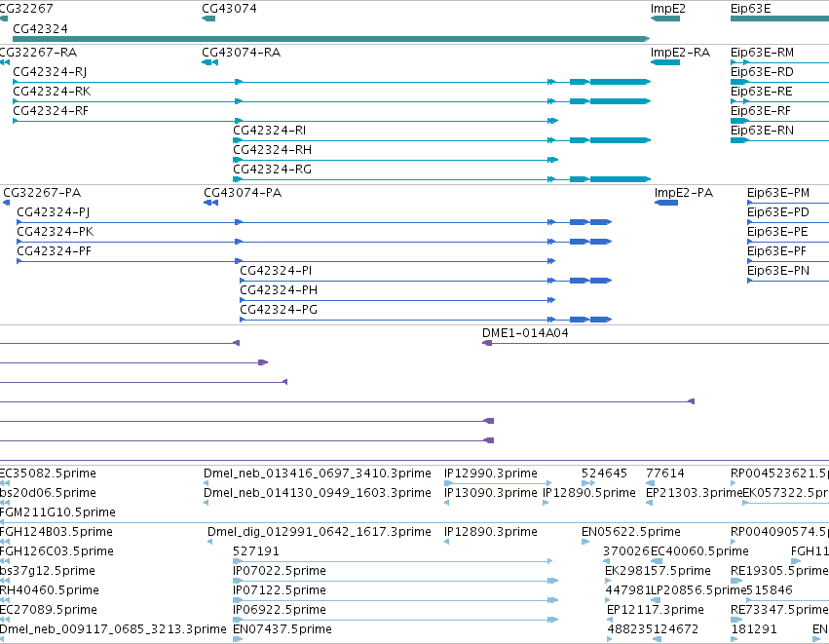Select the CG42324-RK transcript label
829x644 pixels.
[52, 92]
